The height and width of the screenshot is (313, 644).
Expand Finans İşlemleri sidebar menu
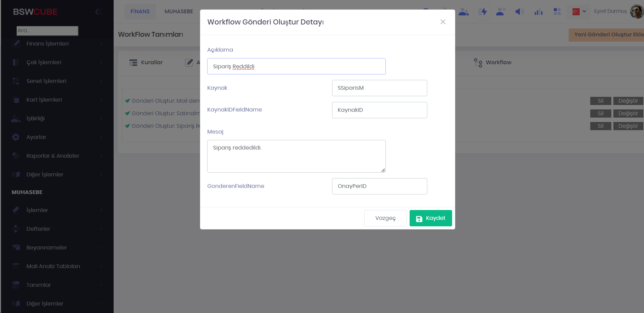pyautogui.click(x=48, y=44)
